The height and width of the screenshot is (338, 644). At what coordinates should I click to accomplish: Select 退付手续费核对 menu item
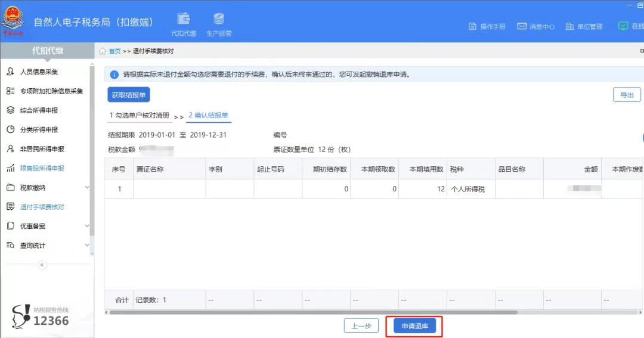point(42,207)
